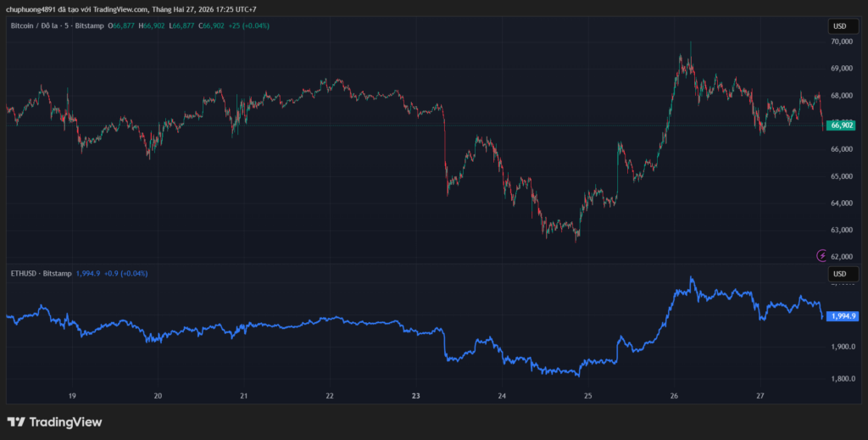
Task: Click the 70,000 level on price scale
Action: 840,41
